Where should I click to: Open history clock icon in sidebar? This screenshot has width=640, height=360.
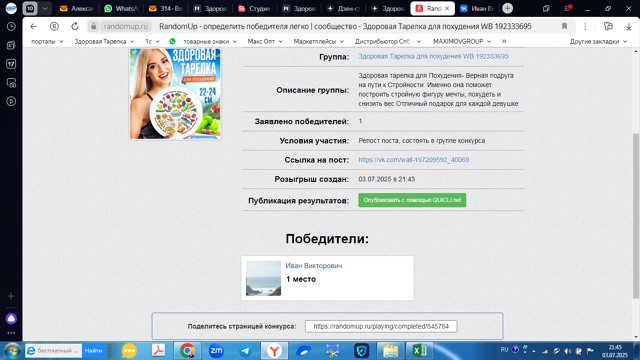click(11, 27)
